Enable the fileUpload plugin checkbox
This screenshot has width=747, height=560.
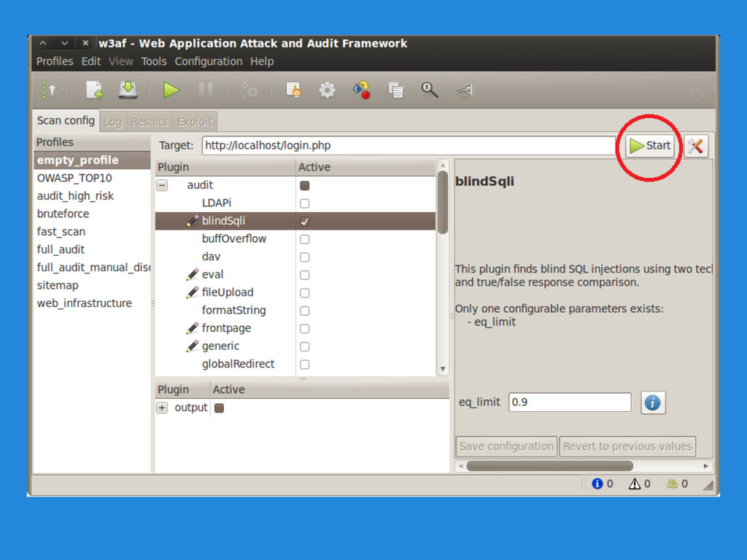pos(305,293)
